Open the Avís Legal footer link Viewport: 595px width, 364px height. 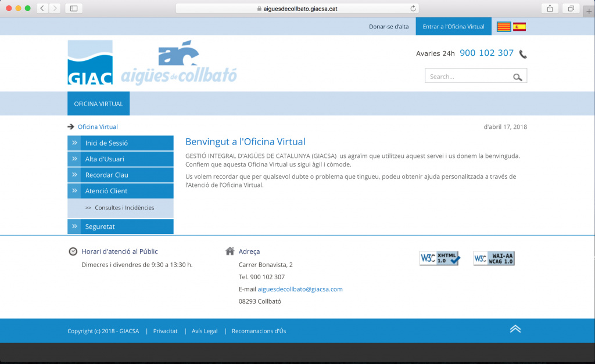(x=205, y=331)
